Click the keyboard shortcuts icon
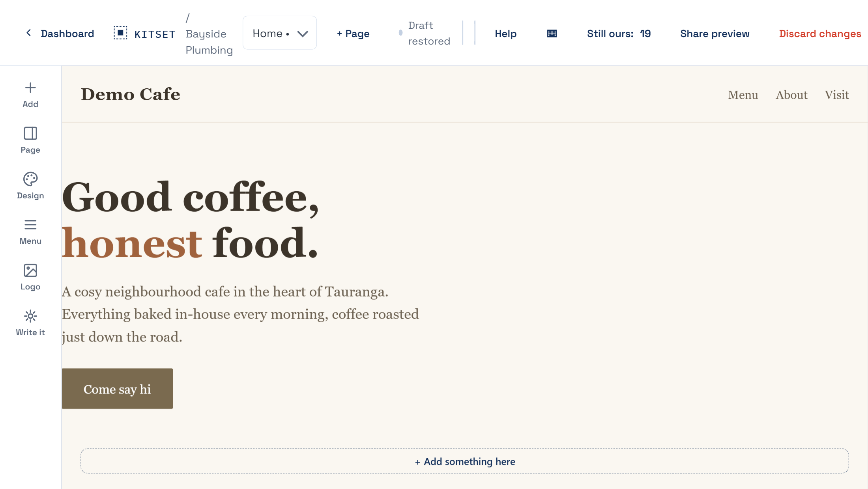This screenshot has height=489, width=868. point(552,34)
